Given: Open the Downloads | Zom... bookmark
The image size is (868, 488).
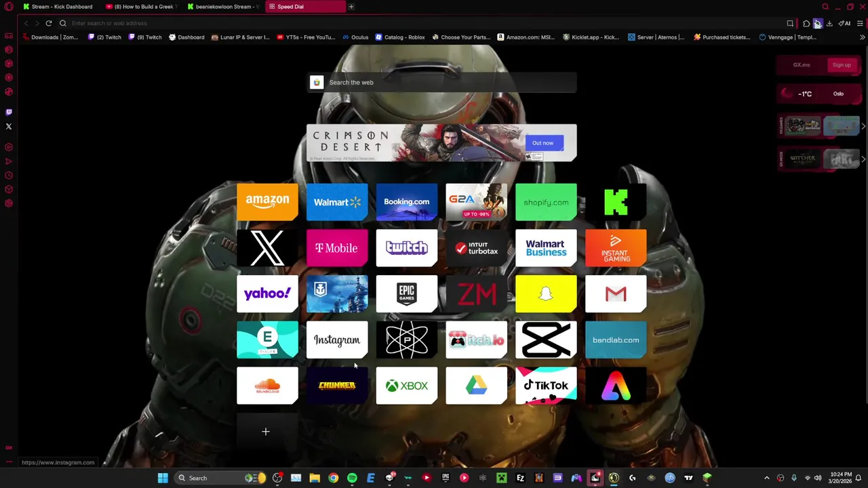Looking at the screenshot, I should (50, 37).
